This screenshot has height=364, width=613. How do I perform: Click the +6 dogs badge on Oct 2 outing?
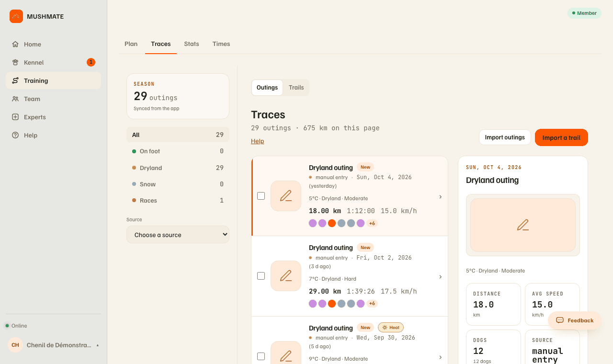(372, 304)
